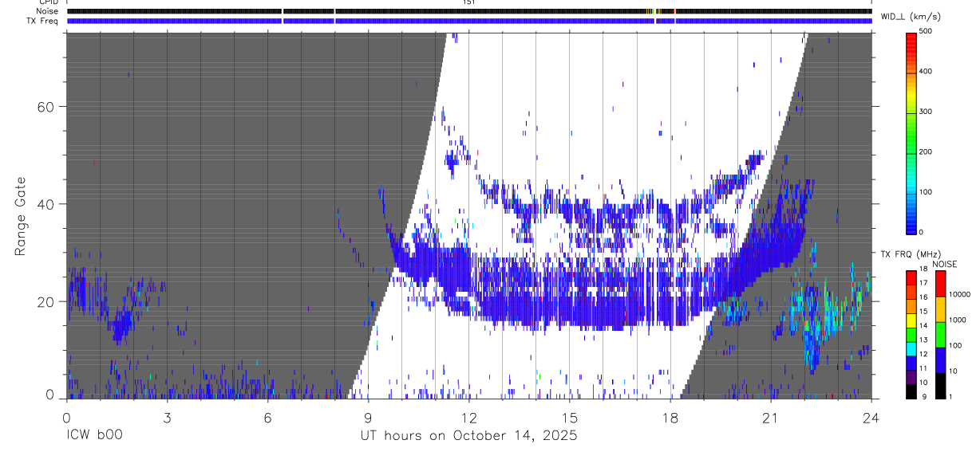
Task: Click the noise level color scale bar
Action: [940, 334]
